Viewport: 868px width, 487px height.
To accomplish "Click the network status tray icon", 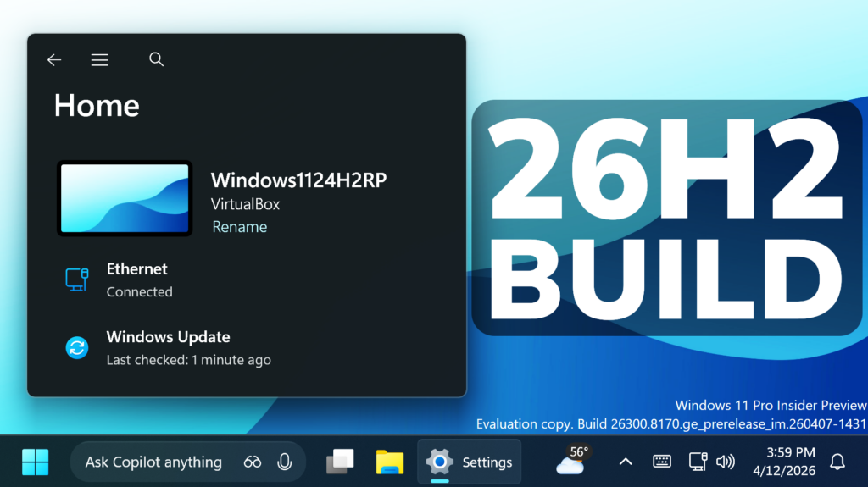I will 698,462.
